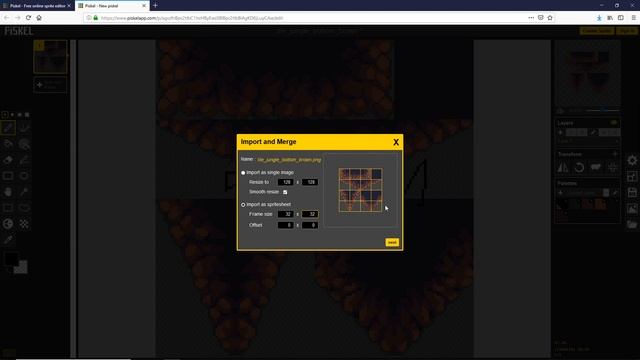Click the Align center transform icon
This screenshot has width=640, height=360.
click(612, 167)
